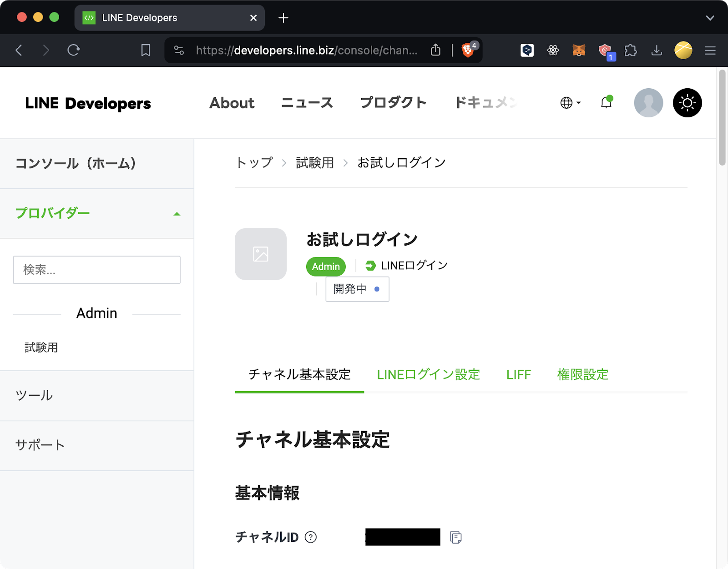The width and height of the screenshot is (728, 569).
Task: Toggle light/dark theme sun button
Action: 687,103
